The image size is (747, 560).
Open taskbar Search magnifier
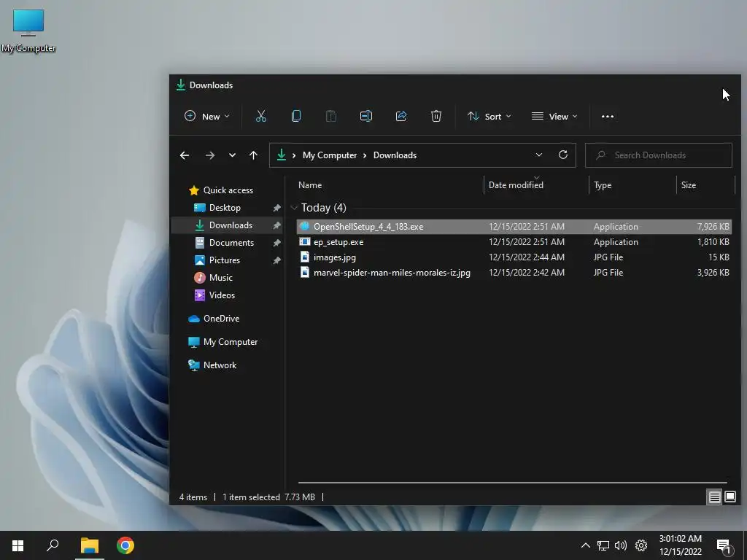pos(53,545)
